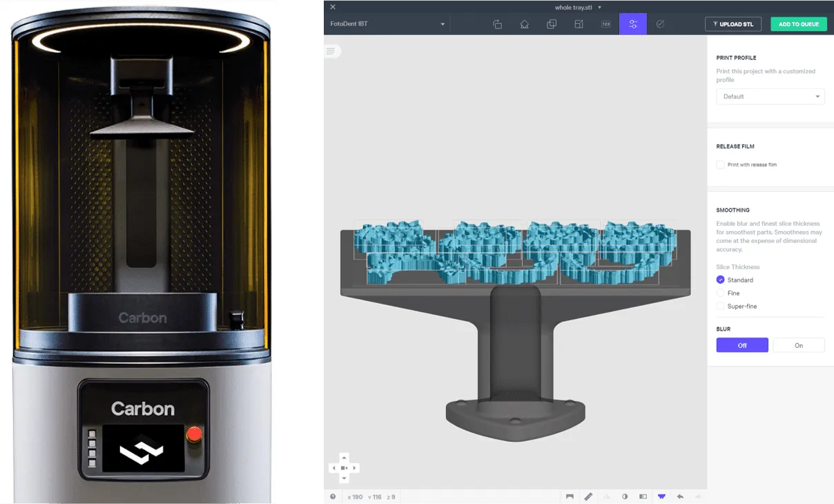Toggle the purple build platform icon
834x504 pixels.
pos(661,496)
